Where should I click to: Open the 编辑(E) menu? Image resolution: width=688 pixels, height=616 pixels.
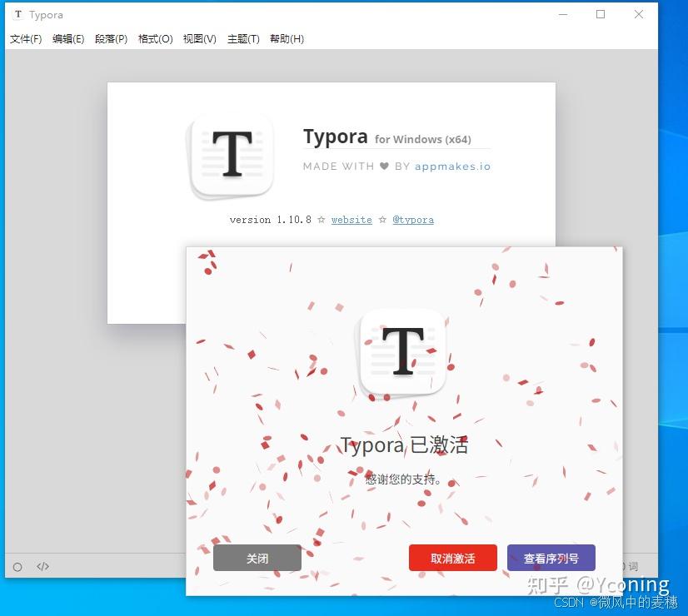coord(69,38)
